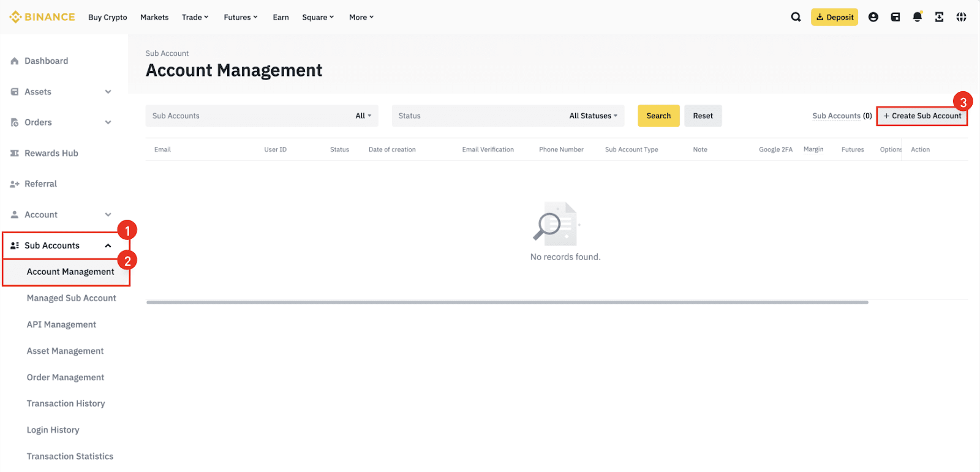Image resolution: width=980 pixels, height=472 pixels.
Task: Select API Management in sidebar
Action: tap(61, 324)
